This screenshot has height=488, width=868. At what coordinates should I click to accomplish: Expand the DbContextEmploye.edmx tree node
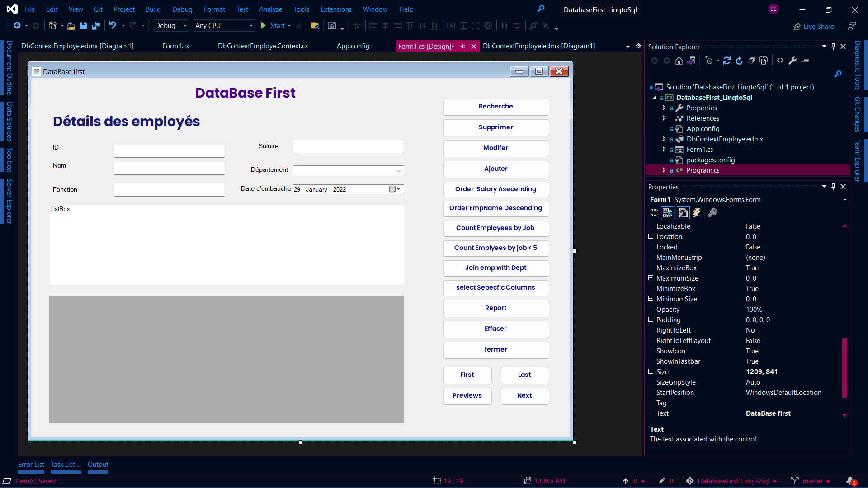coord(664,139)
